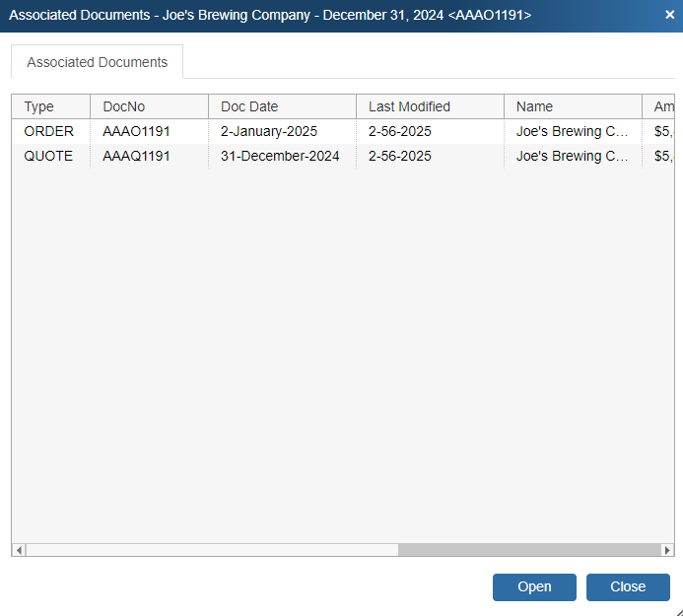Select the ORDER row type cell

(48, 131)
